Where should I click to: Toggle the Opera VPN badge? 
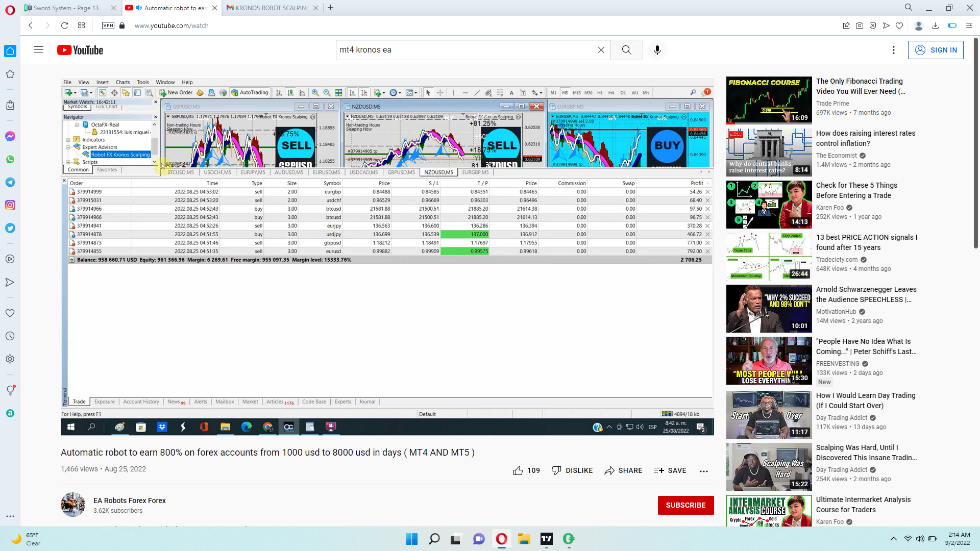[x=108, y=26]
